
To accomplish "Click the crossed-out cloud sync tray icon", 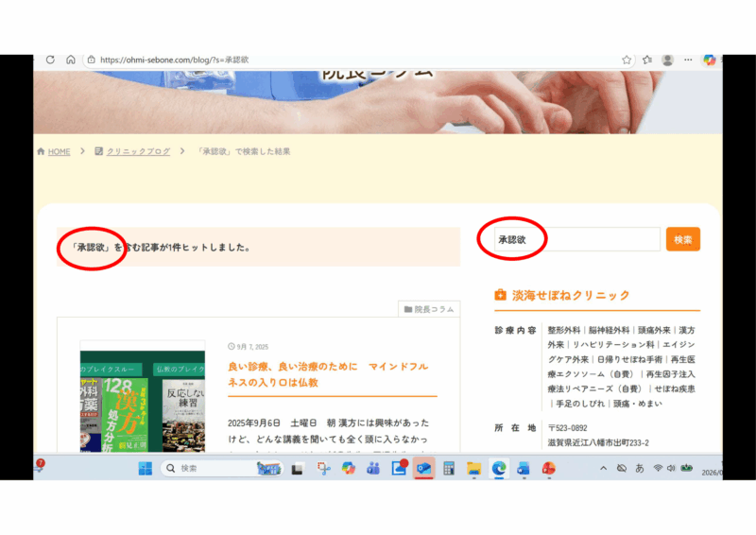I will [622, 469].
